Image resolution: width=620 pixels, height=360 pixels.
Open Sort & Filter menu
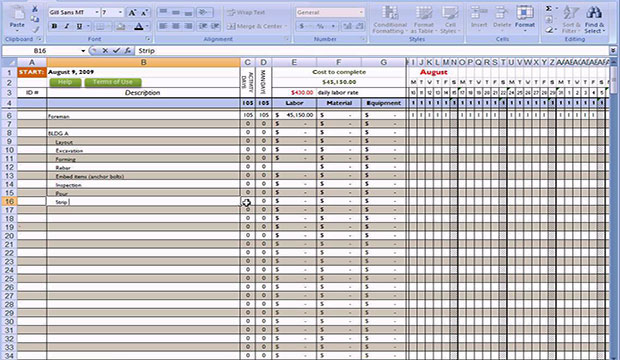tap(571, 20)
